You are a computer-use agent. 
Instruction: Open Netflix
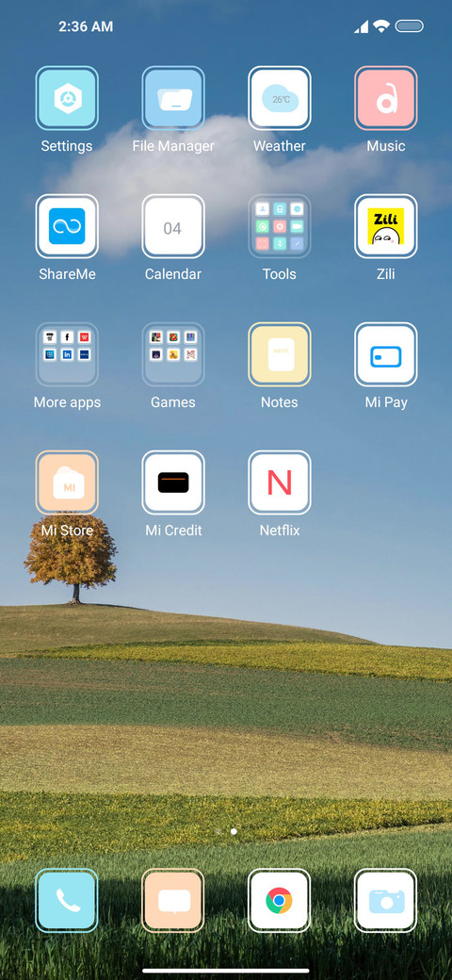click(279, 482)
